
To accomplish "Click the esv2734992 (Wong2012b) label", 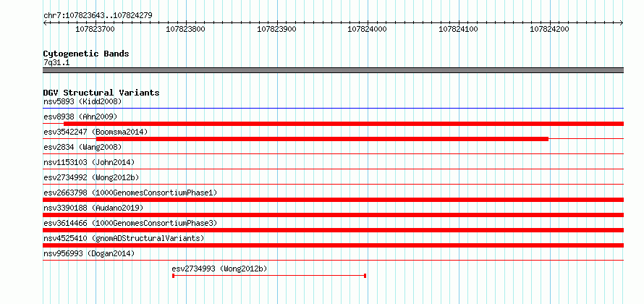I will [x=91, y=177].
